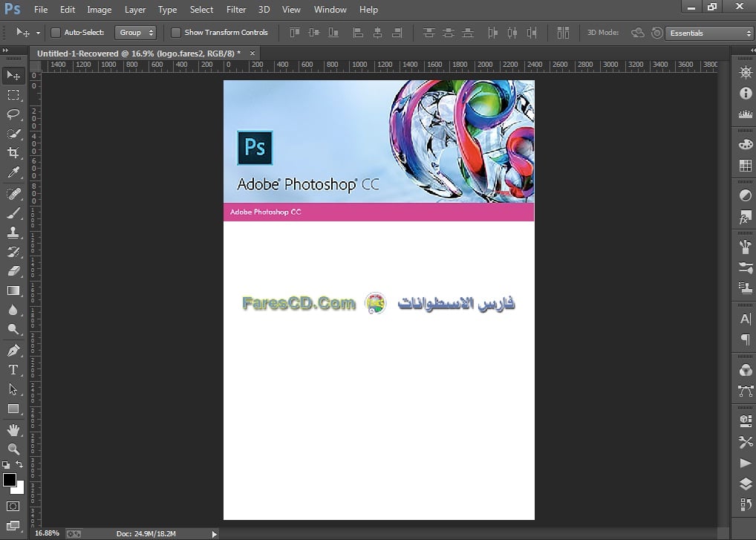
Task: Open the Image menu
Action: 100,10
